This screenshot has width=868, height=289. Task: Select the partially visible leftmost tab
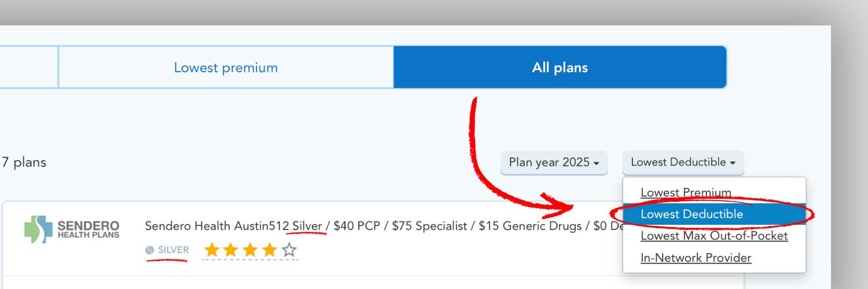coord(28,68)
